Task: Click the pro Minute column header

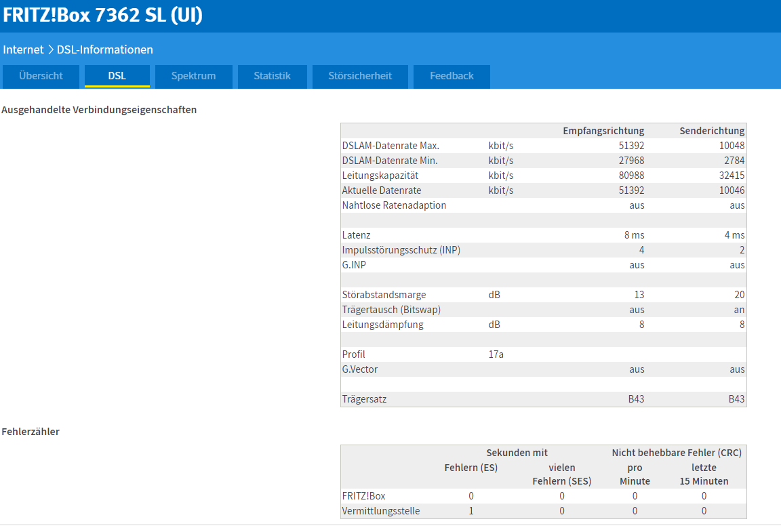Action: click(x=635, y=474)
